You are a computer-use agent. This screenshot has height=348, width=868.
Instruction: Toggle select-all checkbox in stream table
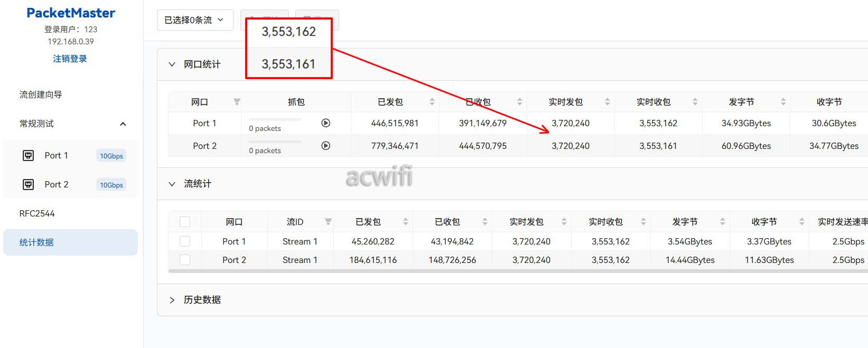coord(185,222)
